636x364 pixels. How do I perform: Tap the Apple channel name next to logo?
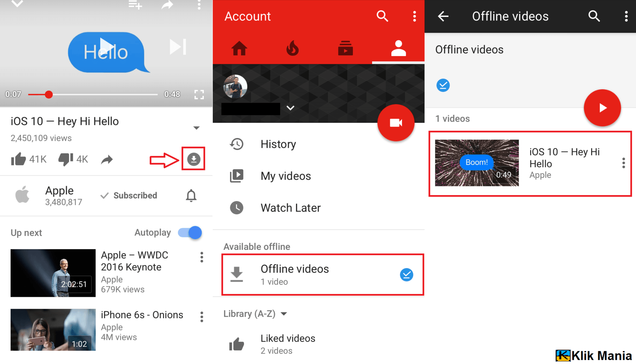tap(59, 191)
